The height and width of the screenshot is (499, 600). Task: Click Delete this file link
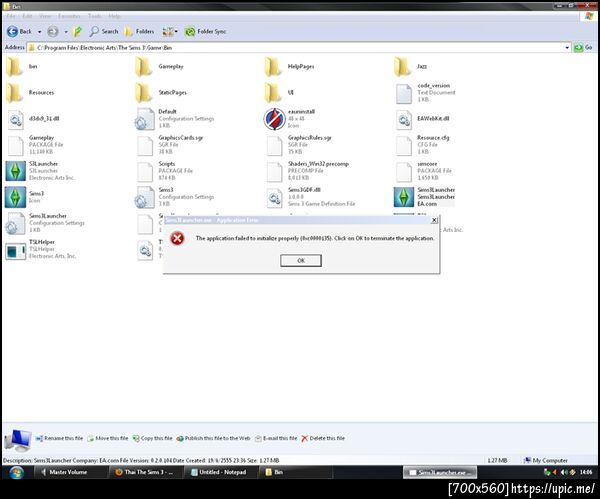point(323,438)
